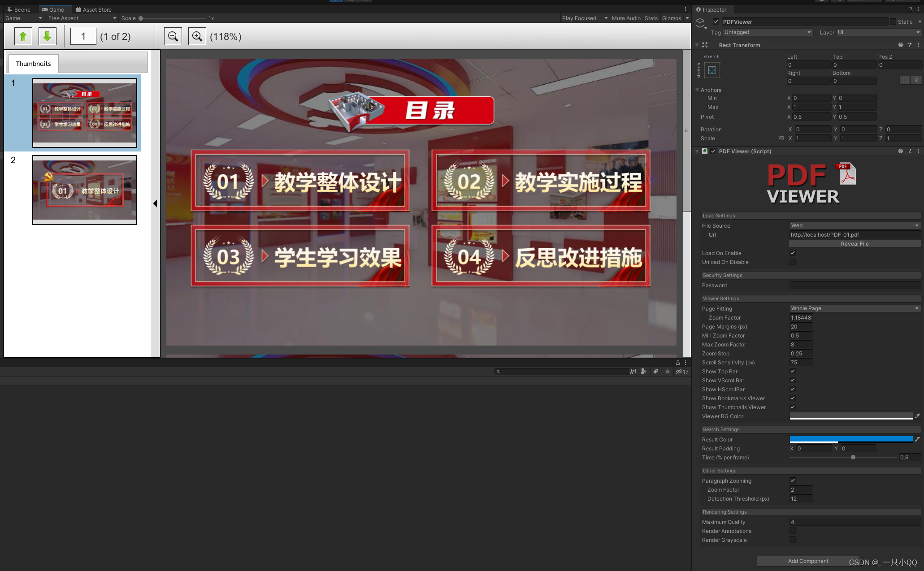The image size is (924, 571).
Task: Click the green down arrow next page button
Action: point(47,36)
